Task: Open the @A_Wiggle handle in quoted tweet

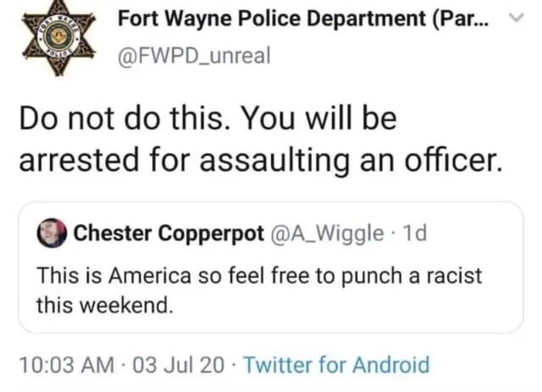Action: click(x=328, y=234)
